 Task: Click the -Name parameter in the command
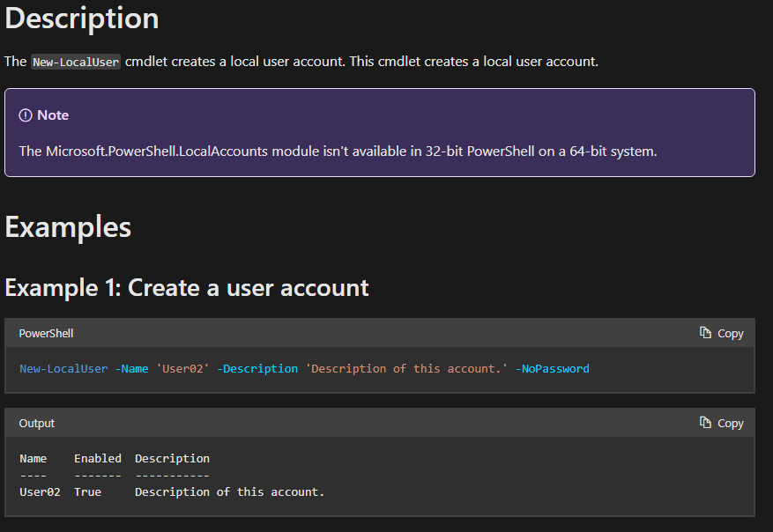pos(131,368)
